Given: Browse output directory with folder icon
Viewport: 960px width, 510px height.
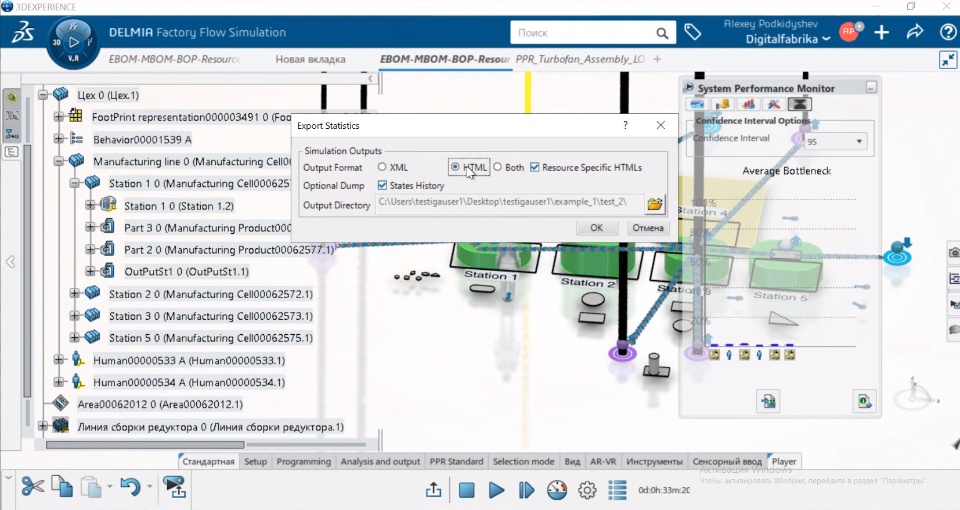Looking at the screenshot, I should tap(654, 204).
